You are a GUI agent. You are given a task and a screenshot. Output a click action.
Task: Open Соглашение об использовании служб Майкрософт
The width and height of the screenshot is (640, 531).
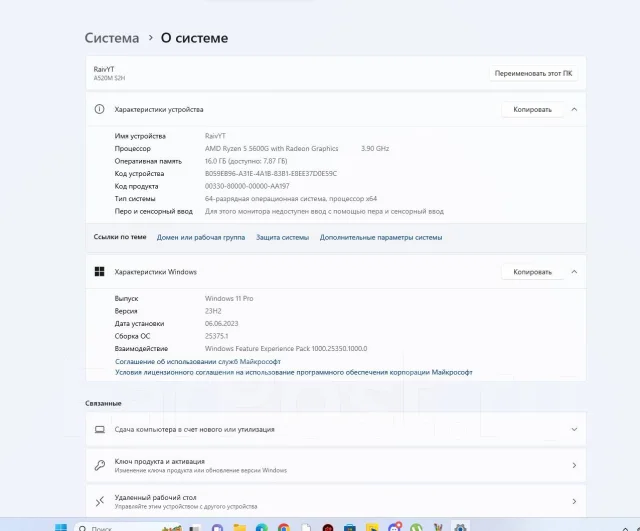pos(198,362)
